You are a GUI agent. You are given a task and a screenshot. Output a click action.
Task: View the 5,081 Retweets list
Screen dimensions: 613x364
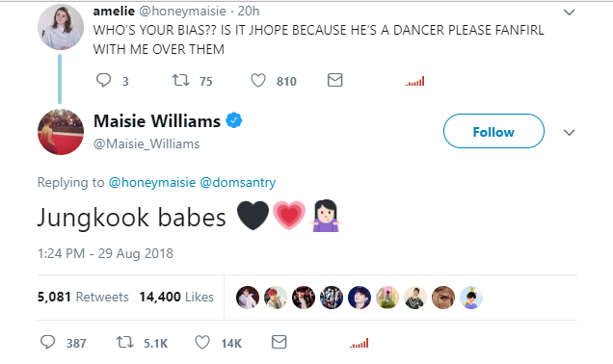coord(83,297)
